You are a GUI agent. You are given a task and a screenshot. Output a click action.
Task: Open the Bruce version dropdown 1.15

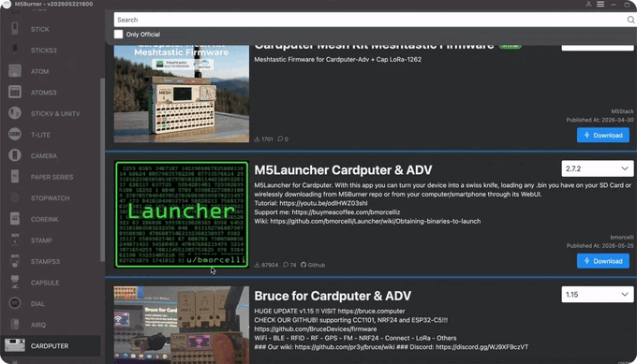coord(598,295)
